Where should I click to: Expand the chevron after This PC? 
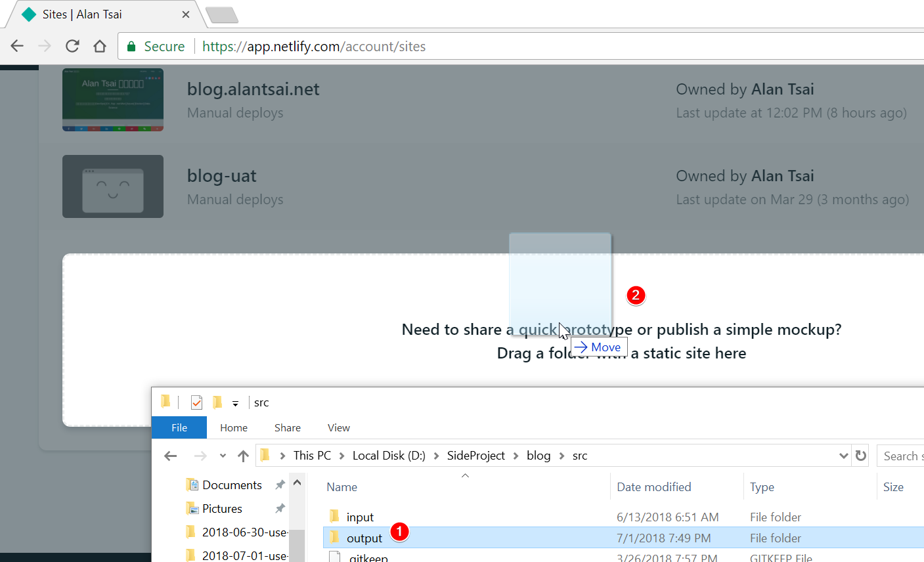tap(341, 456)
